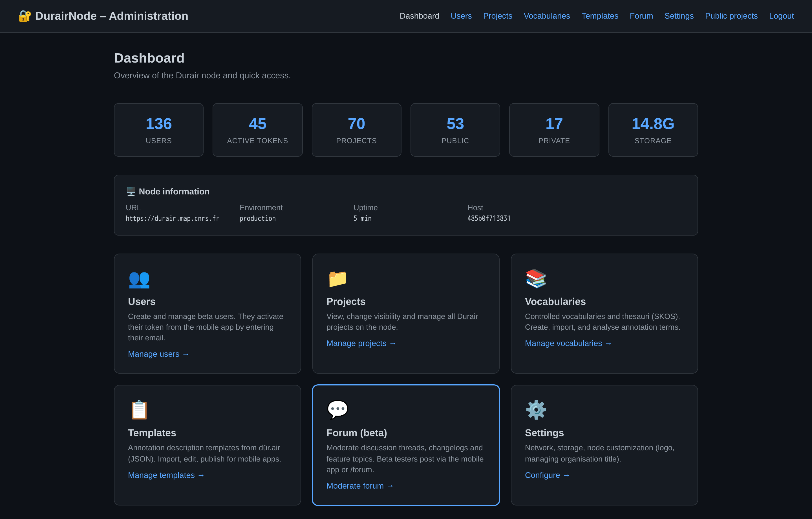Click the clipboard Templates icon
Screen dimensions: 812x519
coord(139,410)
